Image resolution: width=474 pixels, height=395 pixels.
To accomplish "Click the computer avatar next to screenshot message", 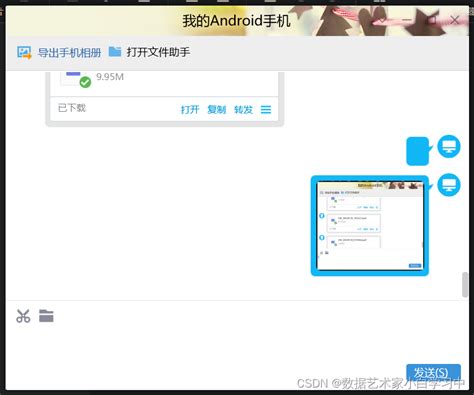I will 449,185.
